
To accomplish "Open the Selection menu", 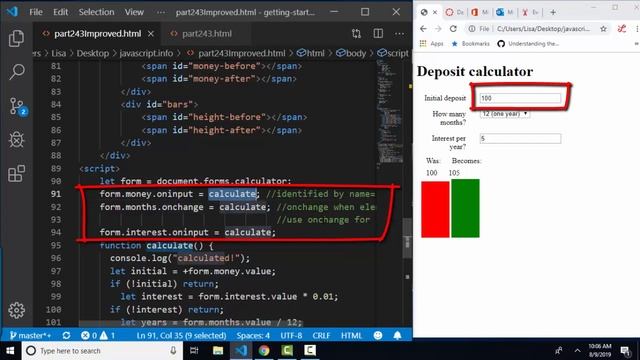I will coord(96,12).
